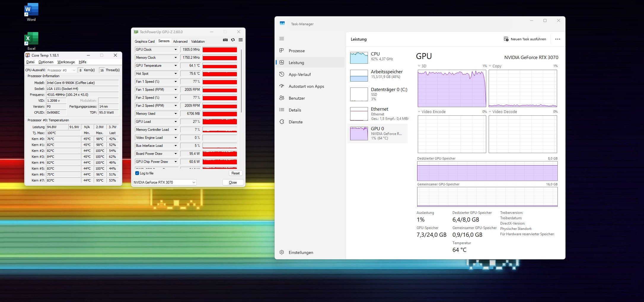
Task: Click the Core Temp title bar icon
Action: pos(28,55)
